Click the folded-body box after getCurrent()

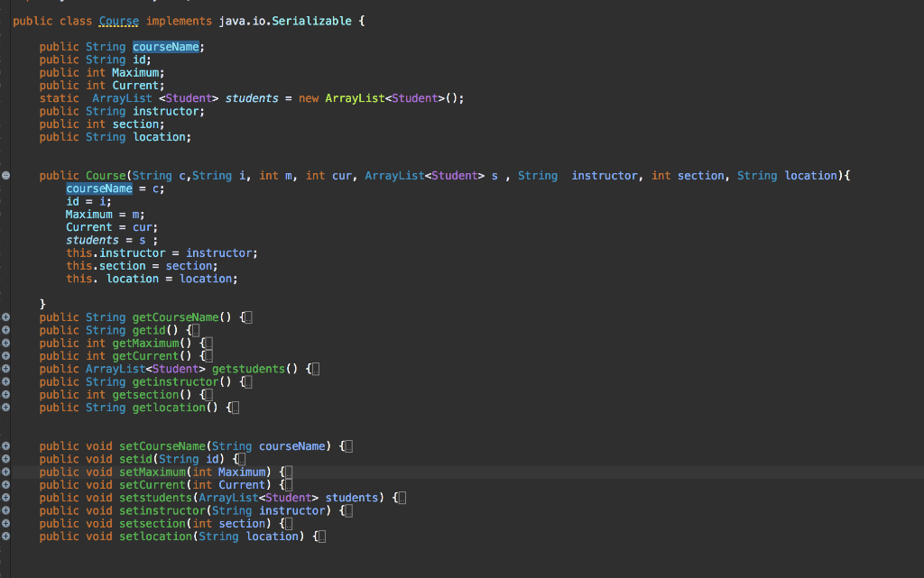208,357
